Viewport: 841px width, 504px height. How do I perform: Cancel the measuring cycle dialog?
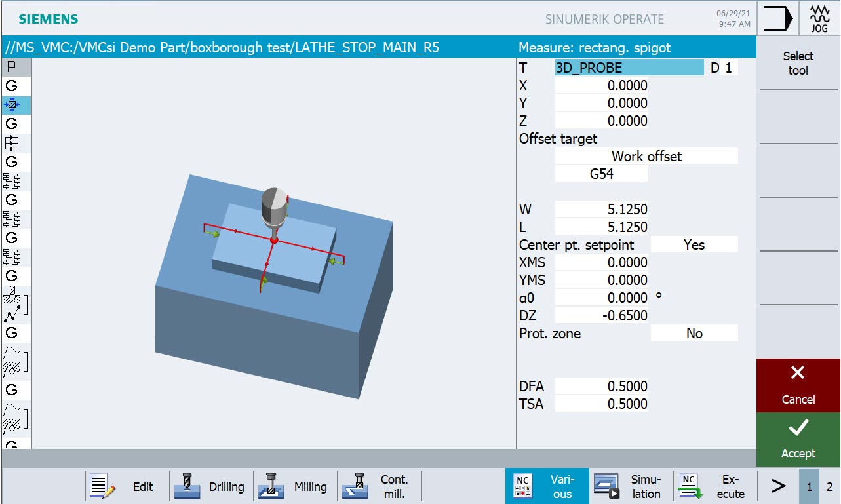tap(798, 385)
